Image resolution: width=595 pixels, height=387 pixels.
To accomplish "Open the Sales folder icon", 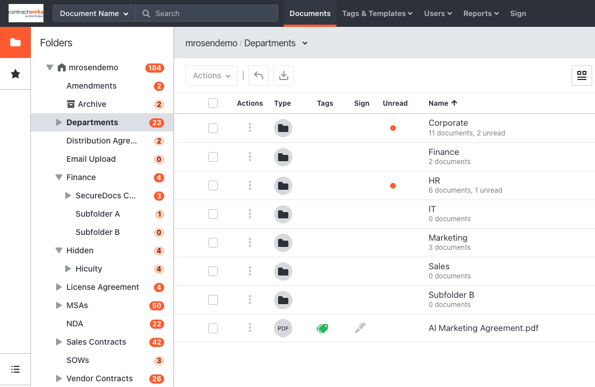I will [x=283, y=272].
